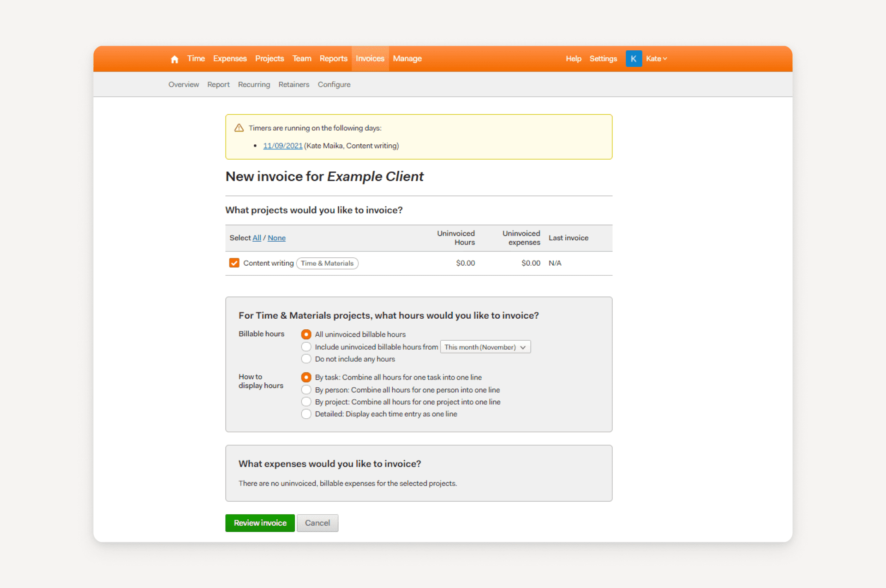886x588 pixels.
Task: Click the Review invoice button
Action: [x=260, y=523]
